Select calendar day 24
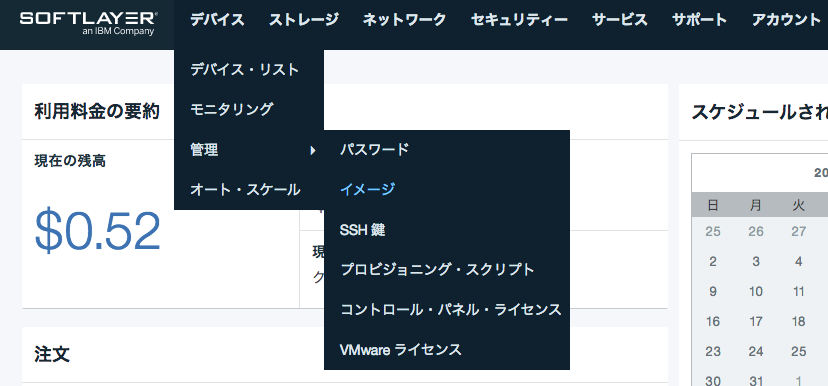 tap(756, 352)
